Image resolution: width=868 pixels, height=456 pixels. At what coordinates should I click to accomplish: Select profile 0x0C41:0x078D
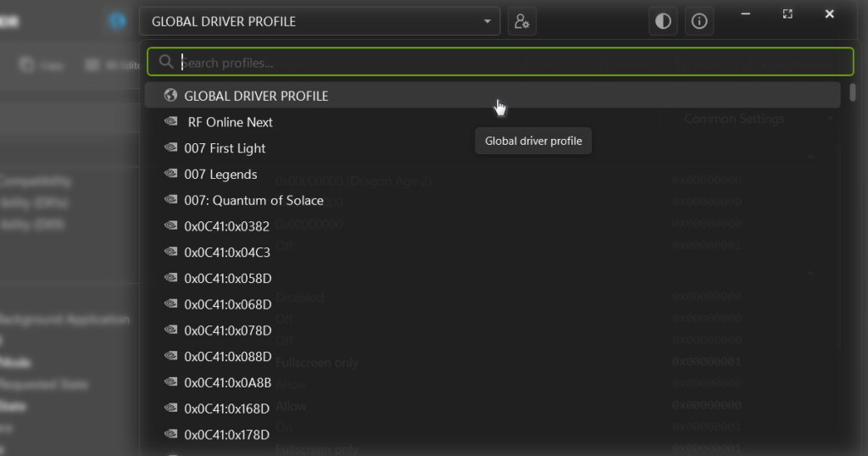tap(492, 330)
